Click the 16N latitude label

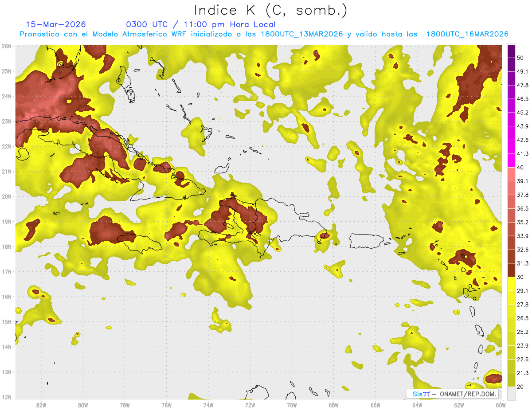coord(7,297)
